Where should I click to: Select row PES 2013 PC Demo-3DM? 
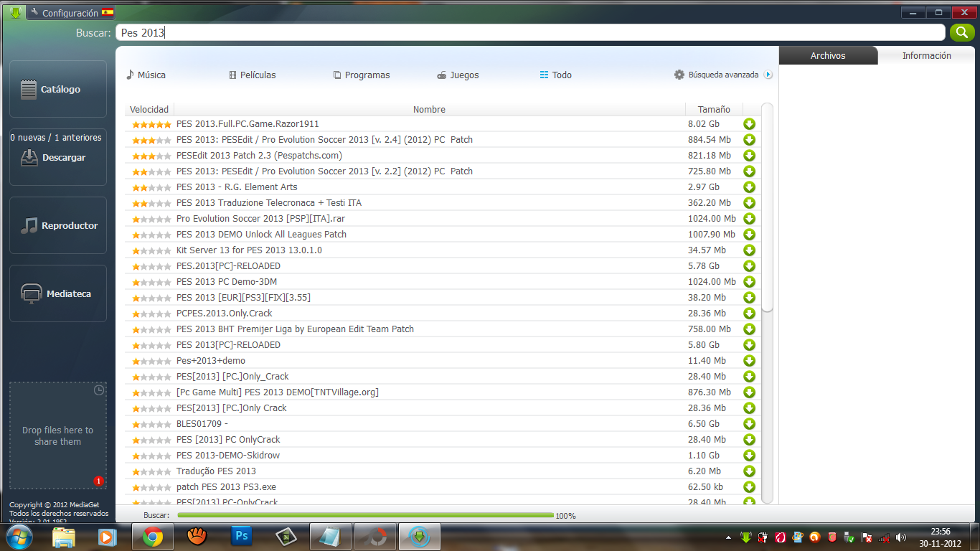point(443,282)
